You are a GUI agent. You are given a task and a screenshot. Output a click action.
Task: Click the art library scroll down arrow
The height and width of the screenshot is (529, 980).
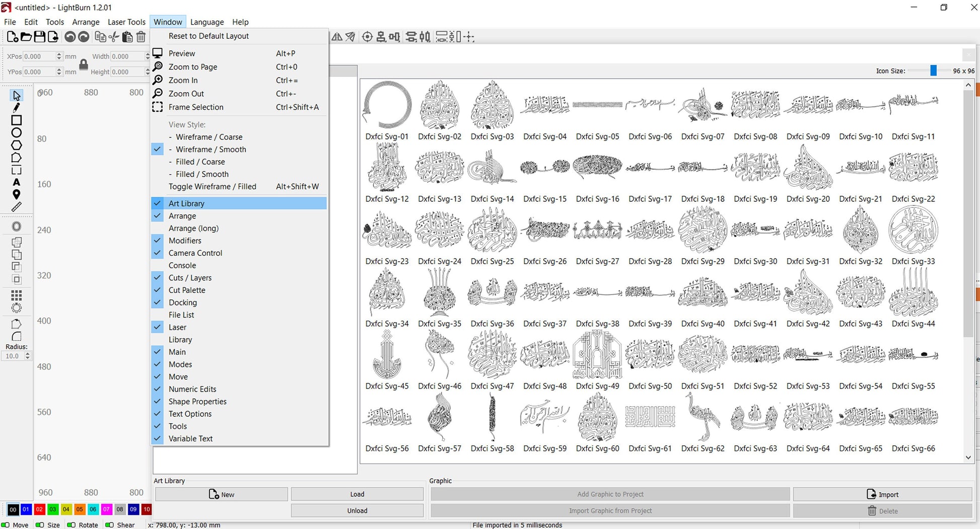click(968, 458)
